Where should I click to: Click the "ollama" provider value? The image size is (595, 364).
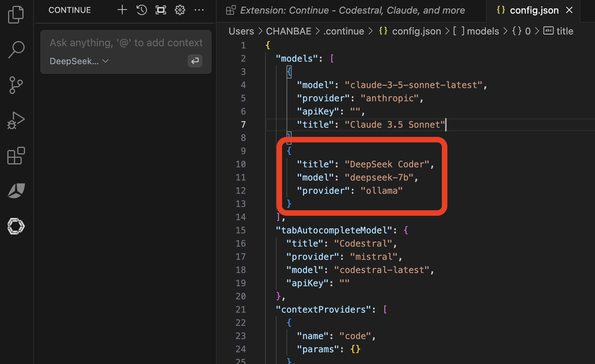click(382, 190)
